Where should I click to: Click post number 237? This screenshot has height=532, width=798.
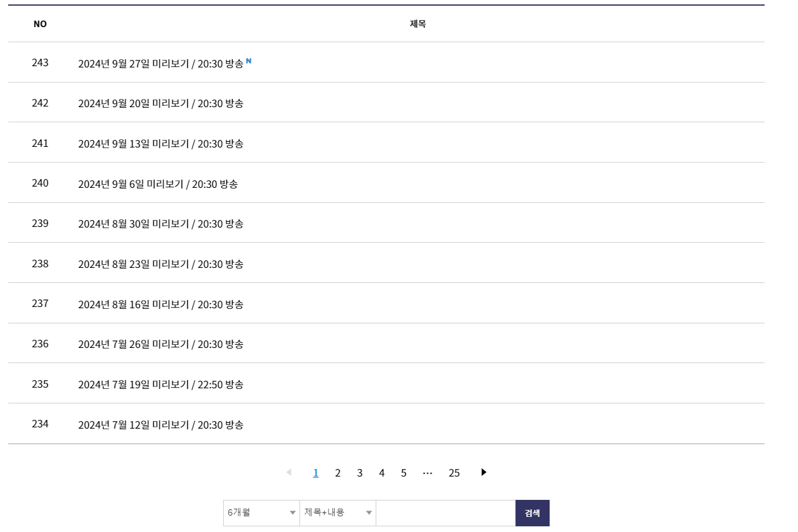[40, 303]
